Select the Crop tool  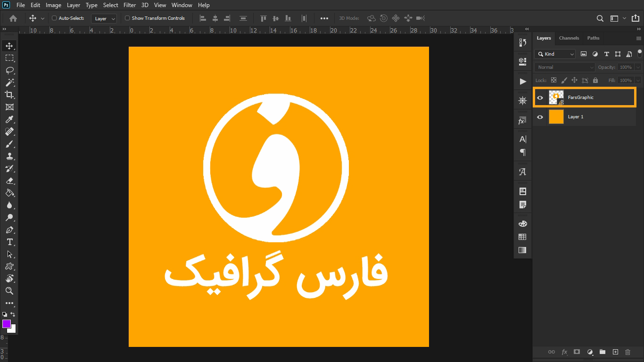coord(9,95)
